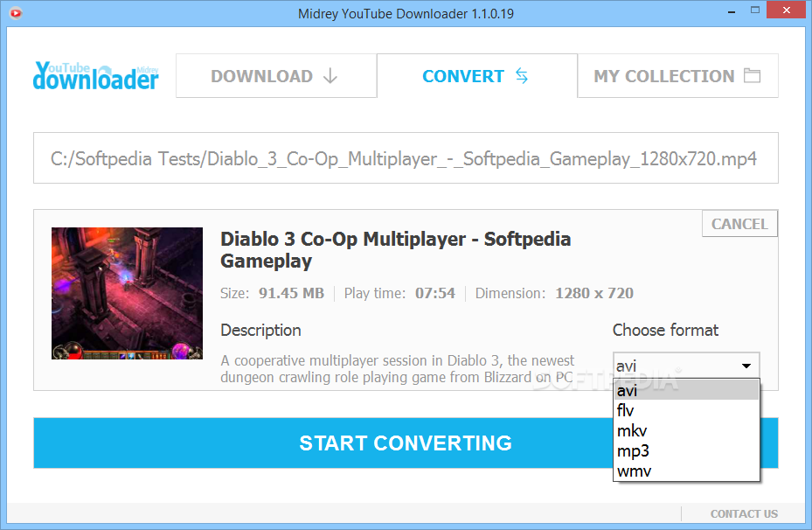Image resolution: width=812 pixels, height=530 pixels.
Task: Pick wmv from the format list
Action: click(686, 471)
